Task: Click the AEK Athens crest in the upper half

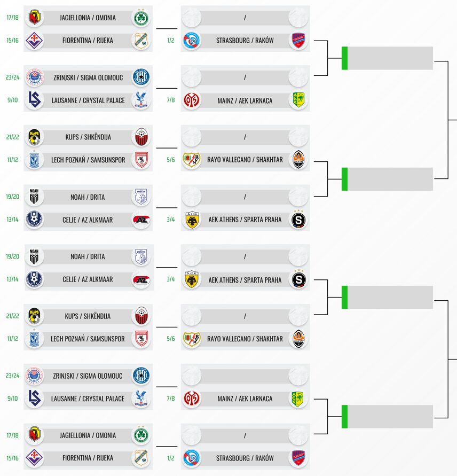Action: point(192,220)
